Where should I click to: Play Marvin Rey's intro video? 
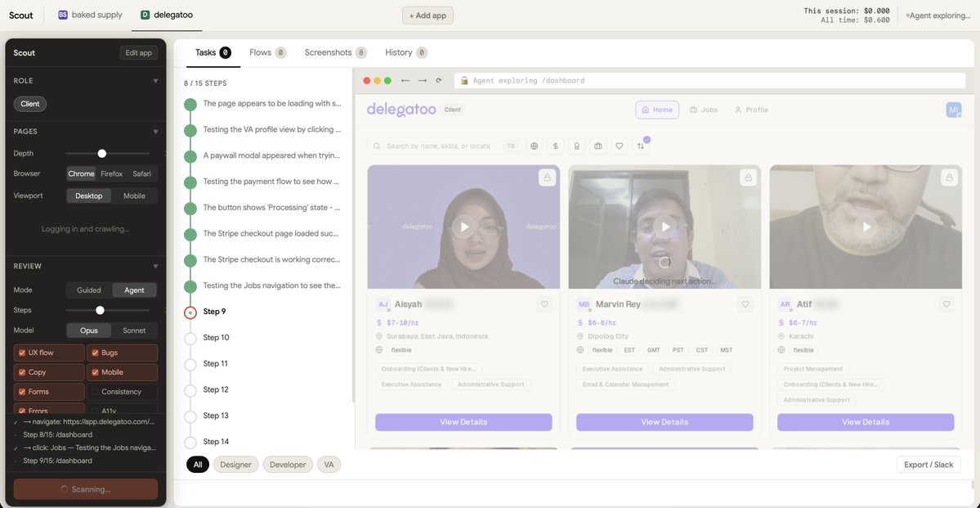point(665,227)
